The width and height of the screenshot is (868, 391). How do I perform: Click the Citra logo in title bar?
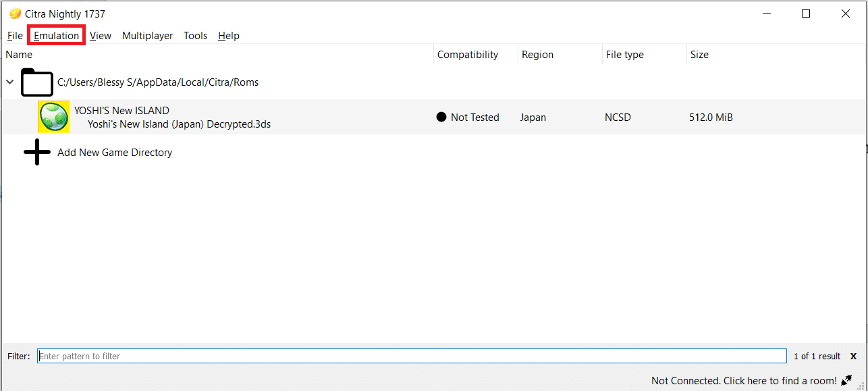[x=15, y=14]
